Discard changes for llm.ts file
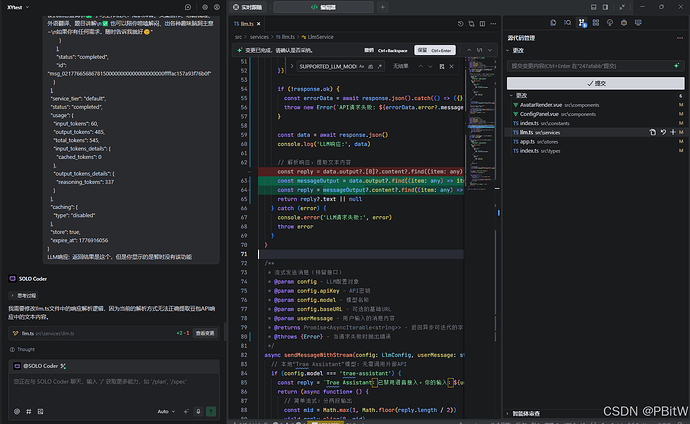 pyautogui.click(x=661, y=132)
